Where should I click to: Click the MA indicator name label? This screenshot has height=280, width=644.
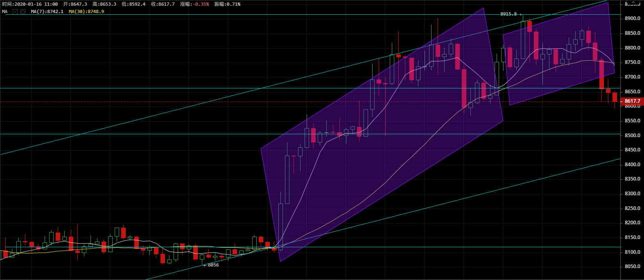5,11
